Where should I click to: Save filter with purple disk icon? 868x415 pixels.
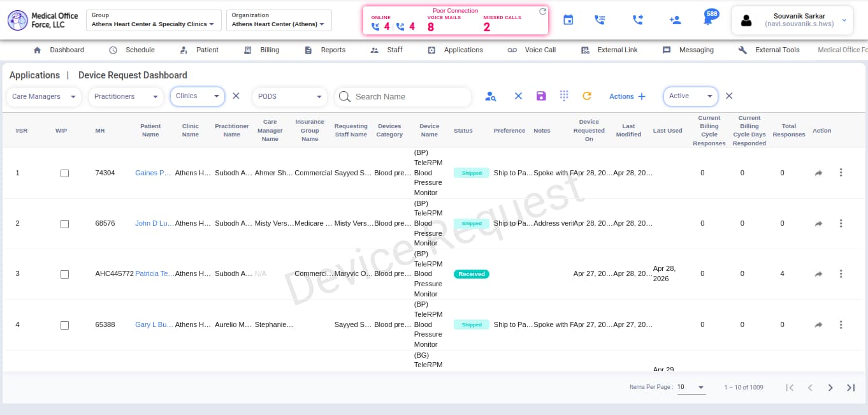coord(541,96)
